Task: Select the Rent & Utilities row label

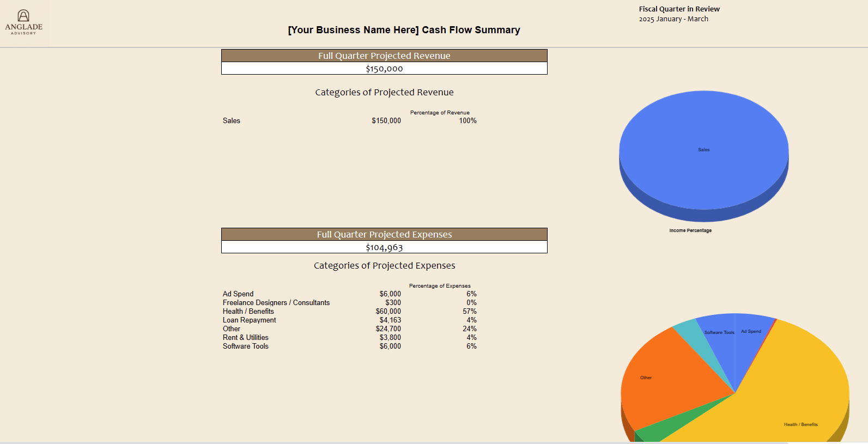Action: [x=246, y=338]
